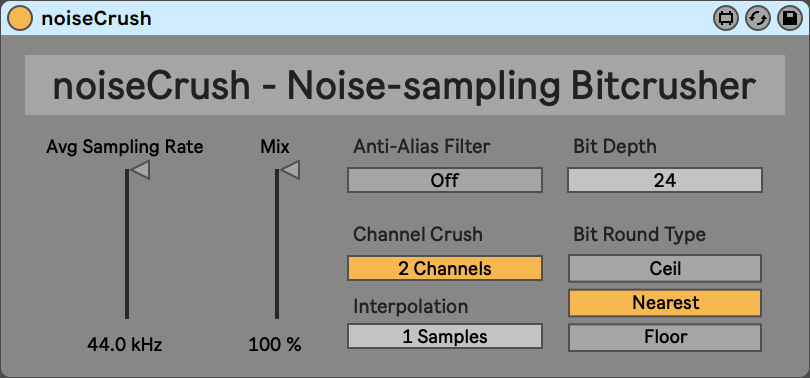Click the hot-swap preset arrows icon
Image resolution: width=810 pixels, height=378 pixels.
pyautogui.click(x=758, y=19)
